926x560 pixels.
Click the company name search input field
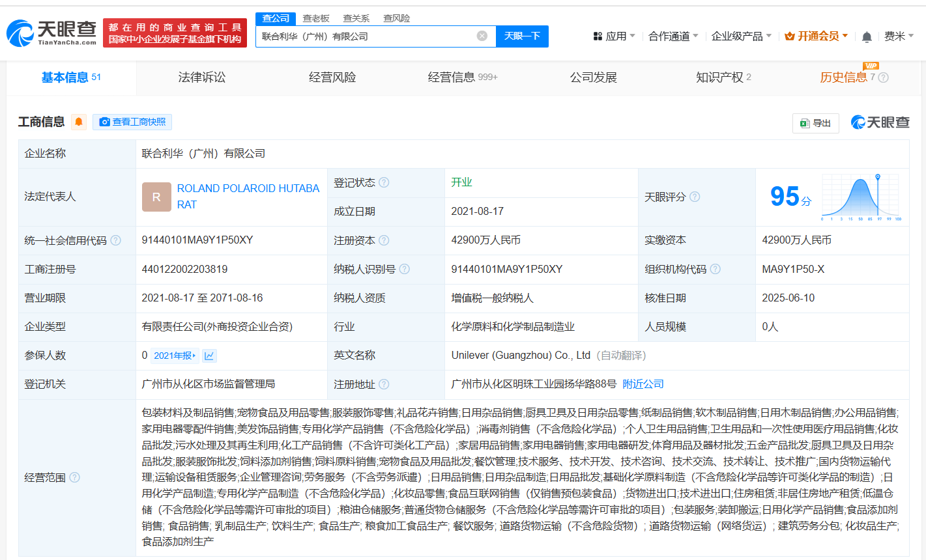tap(368, 36)
